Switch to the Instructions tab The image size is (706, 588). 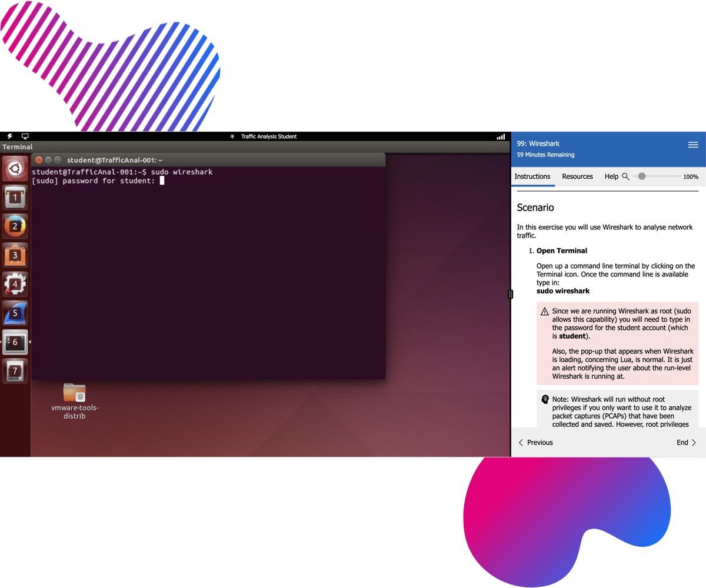pyautogui.click(x=532, y=176)
